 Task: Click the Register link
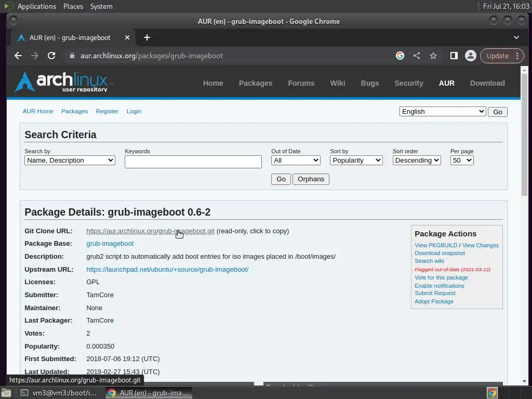(107, 111)
